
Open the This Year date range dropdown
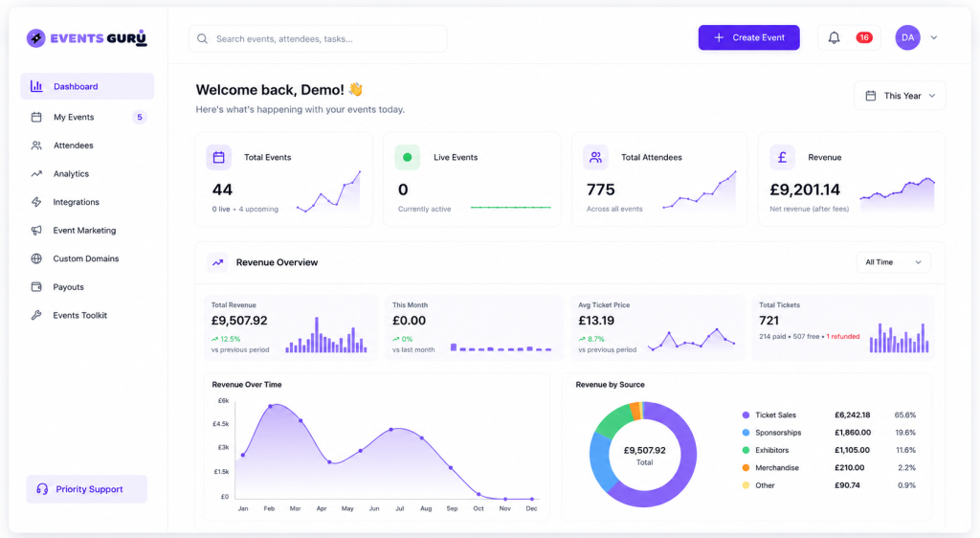pos(900,96)
